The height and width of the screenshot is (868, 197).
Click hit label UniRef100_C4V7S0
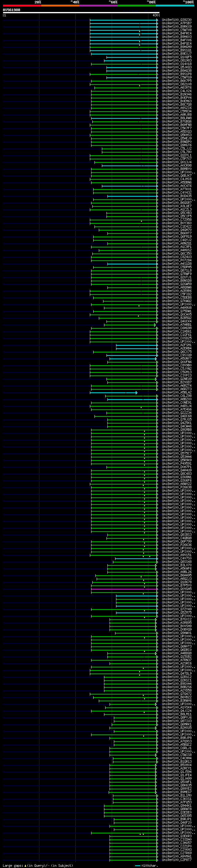[176, 558]
